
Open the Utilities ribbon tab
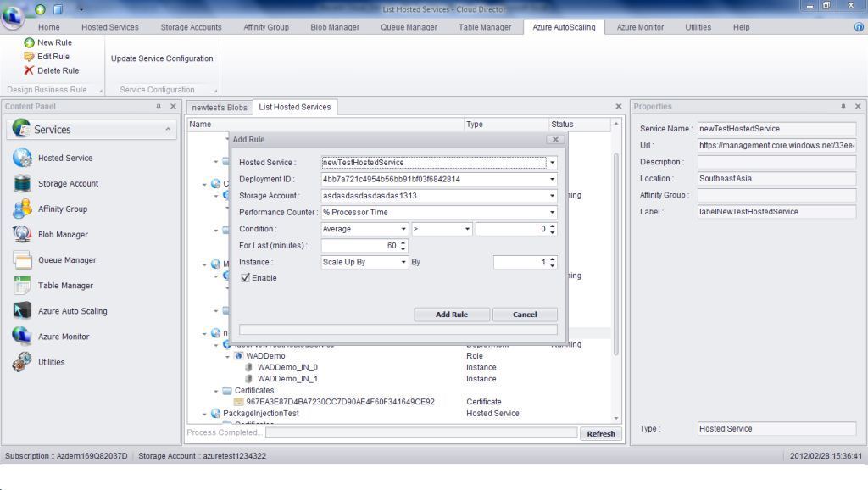[x=698, y=27]
